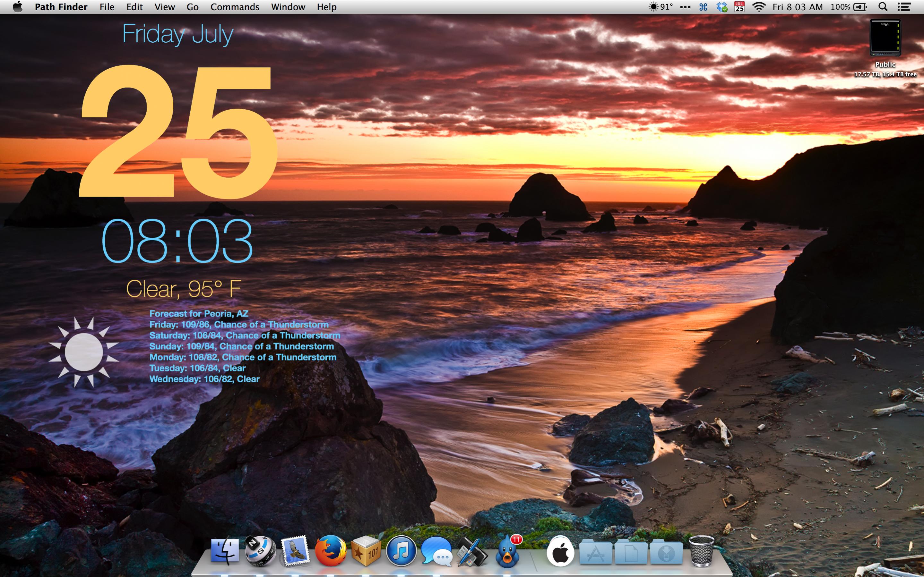Screen dimensions: 924x577
Task: Open the Apple menu
Action: pos(17,7)
